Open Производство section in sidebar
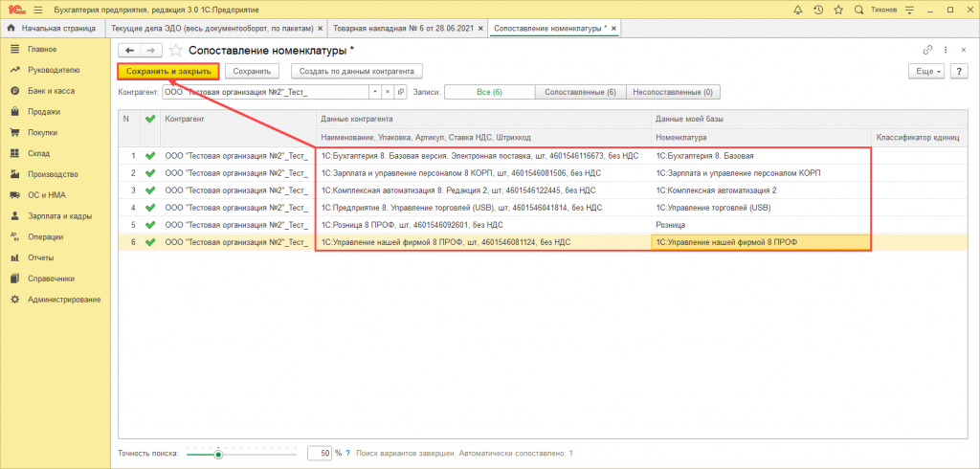This screenshot has height=469, width=980. (x=53, y=174)
